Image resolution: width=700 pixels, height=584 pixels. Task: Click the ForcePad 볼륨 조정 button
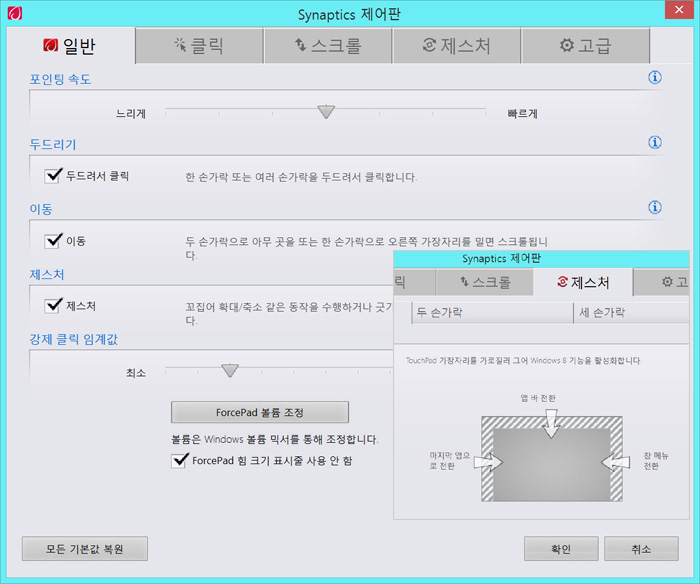(x=260, y=412)
